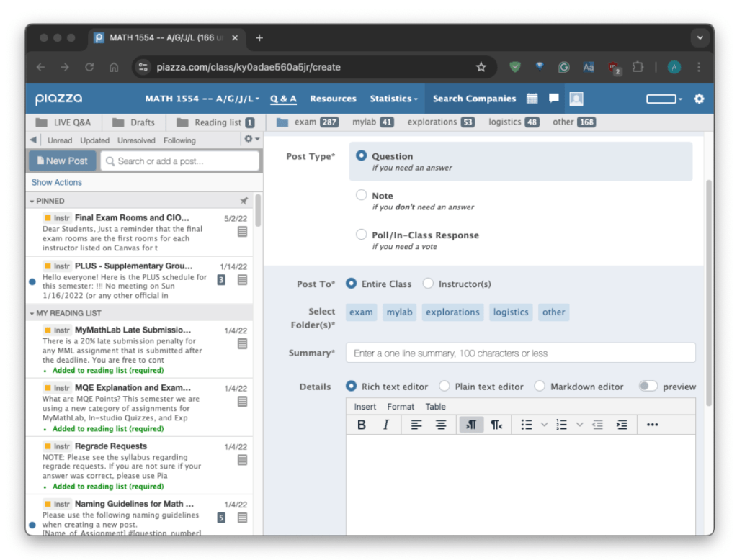
Task: Open the editor Table menu
Action: pos(435,407)
